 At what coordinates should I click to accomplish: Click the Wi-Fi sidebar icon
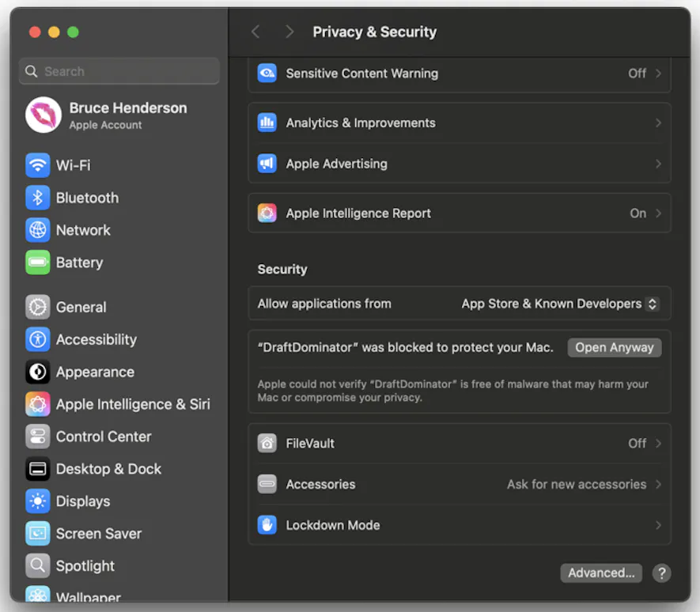(37, 165)
